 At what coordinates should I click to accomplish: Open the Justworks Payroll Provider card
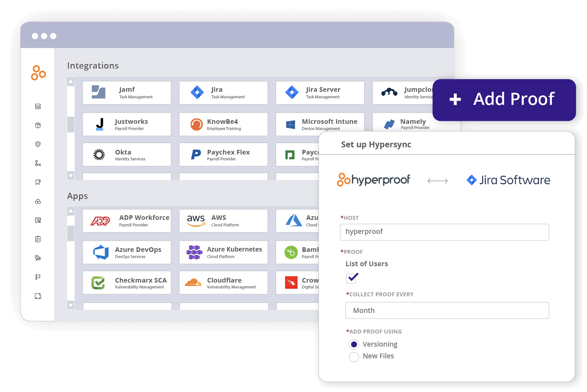(x=127, y=124)
